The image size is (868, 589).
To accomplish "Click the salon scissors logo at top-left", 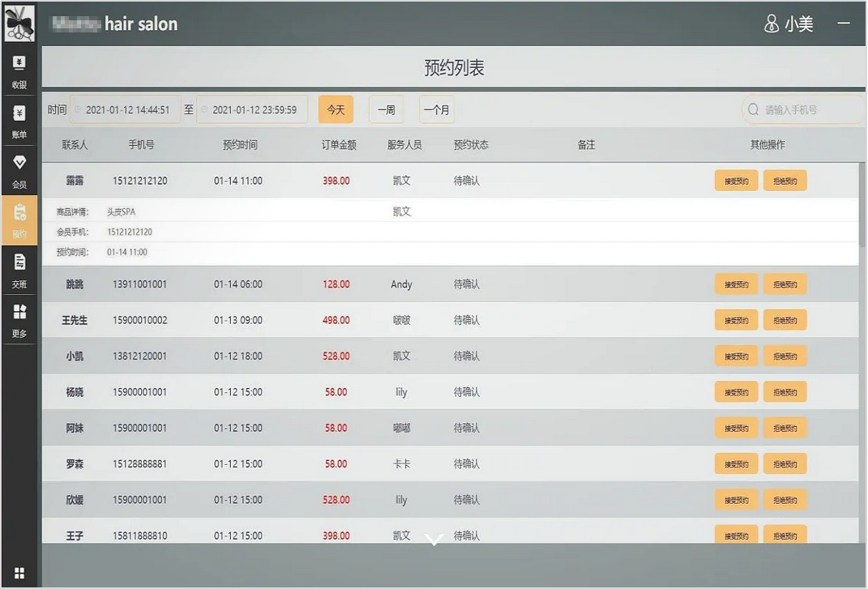I will [x=19, y=23].
